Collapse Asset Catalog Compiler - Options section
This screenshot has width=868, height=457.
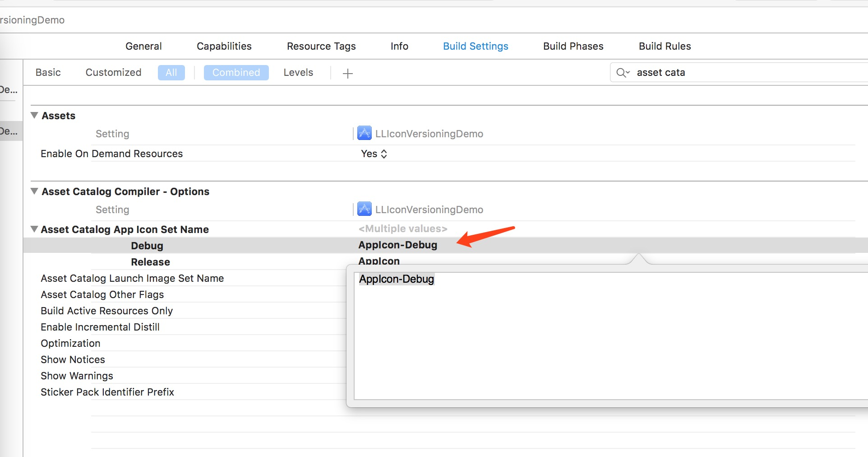[x=34, y=191]
